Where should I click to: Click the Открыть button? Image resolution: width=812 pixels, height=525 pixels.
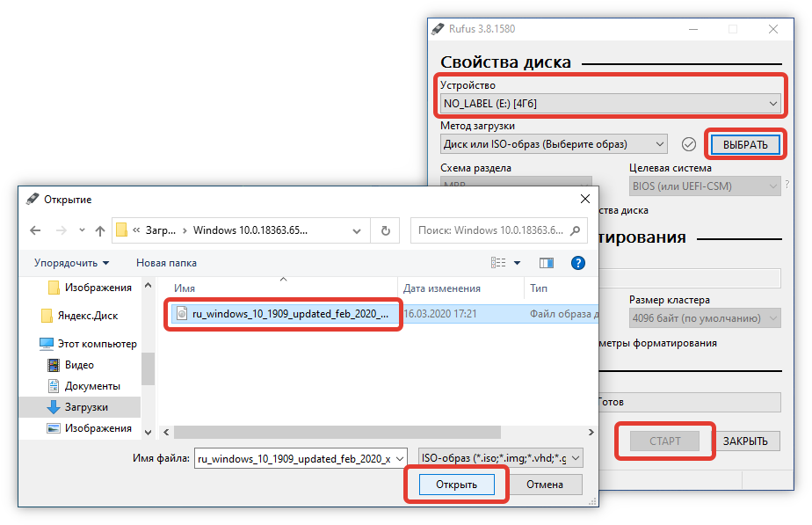[x=457, y=485]
